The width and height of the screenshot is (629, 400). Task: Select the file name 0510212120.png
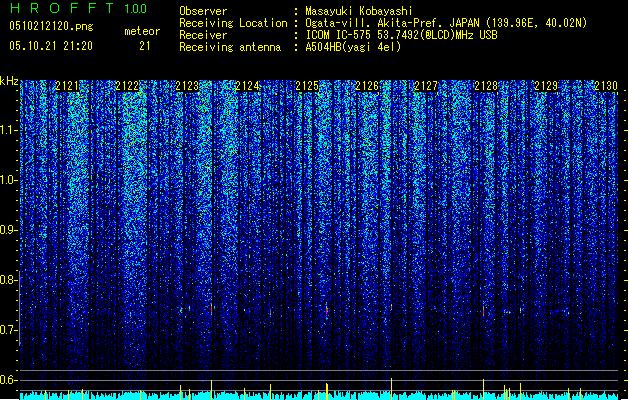(x=51, y=26)
